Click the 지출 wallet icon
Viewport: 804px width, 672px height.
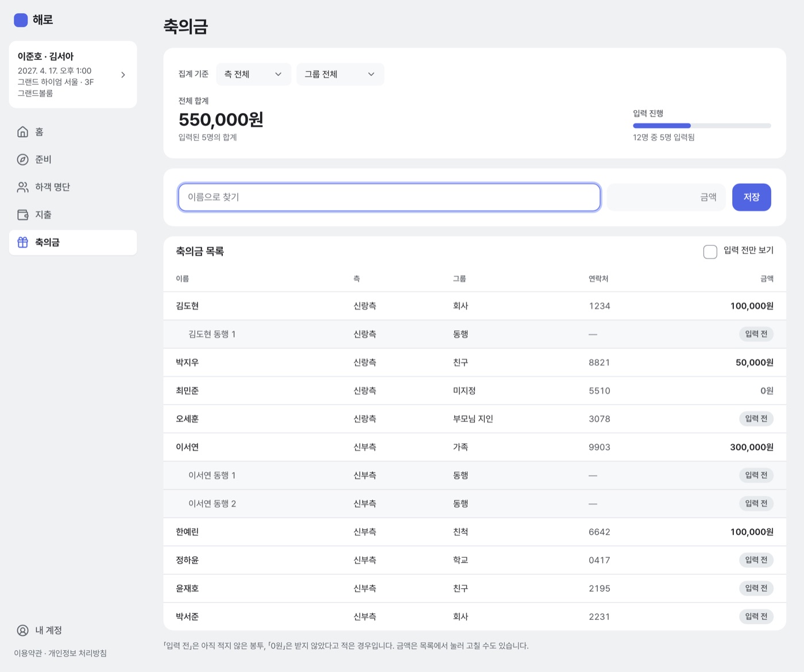[x=22, y=214]
